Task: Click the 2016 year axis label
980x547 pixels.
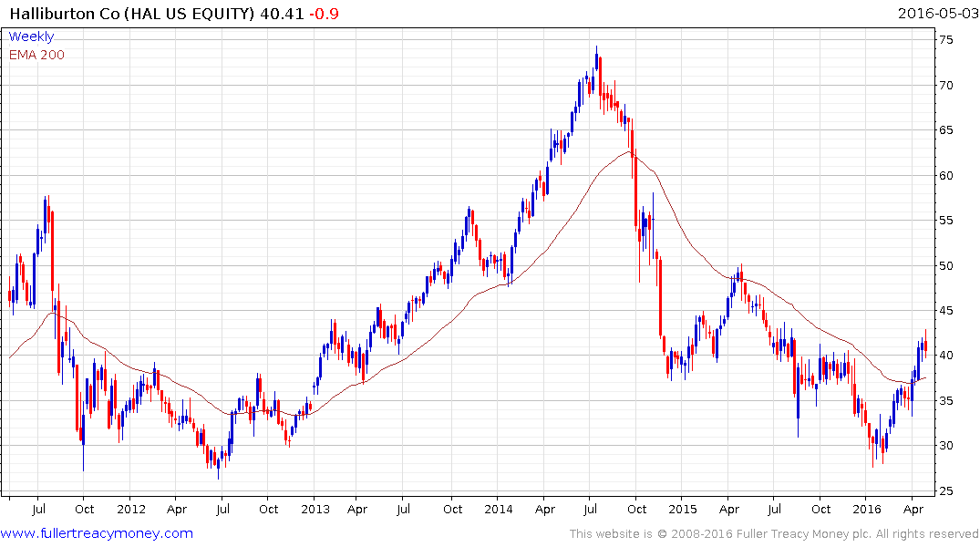Action: tap(866, 509)
